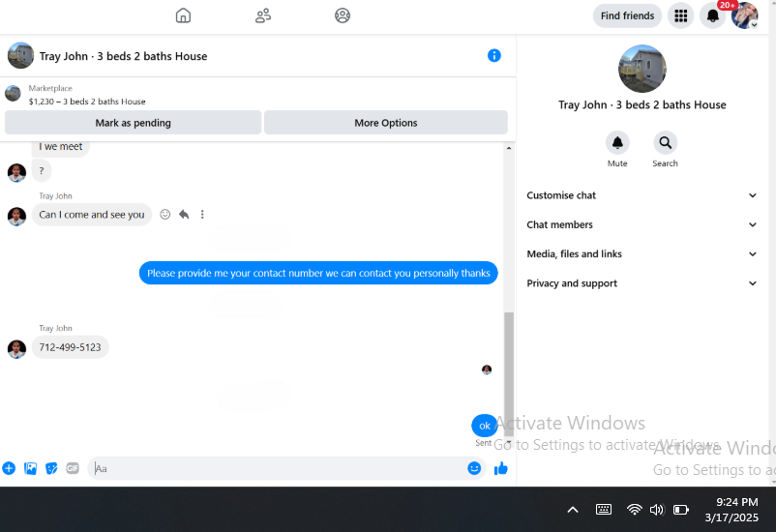Open the touch keyboard taskbar icon
The height and width of the screenshot is (532, 776).
[x=604, y=509]
